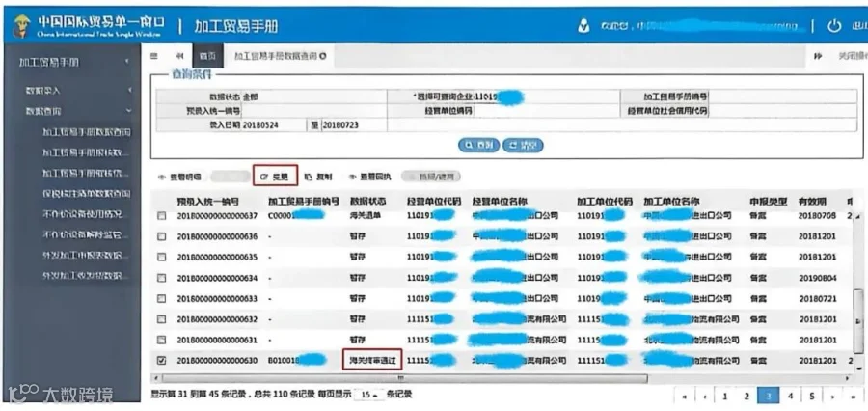
Task: Click the tab bar's right double-arrow icon
Action: [817, 56]
